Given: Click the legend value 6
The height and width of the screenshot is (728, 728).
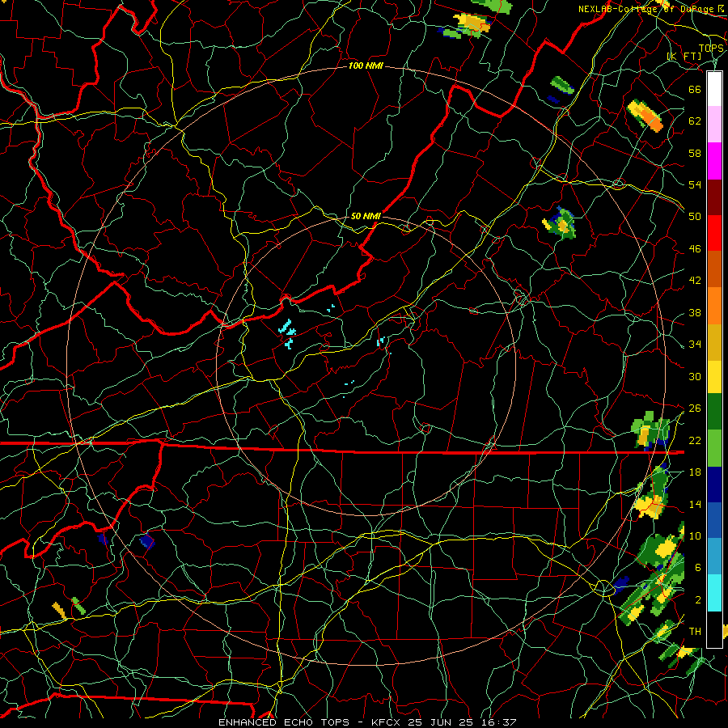Looking at the screenshot, I should coord(697,568).
